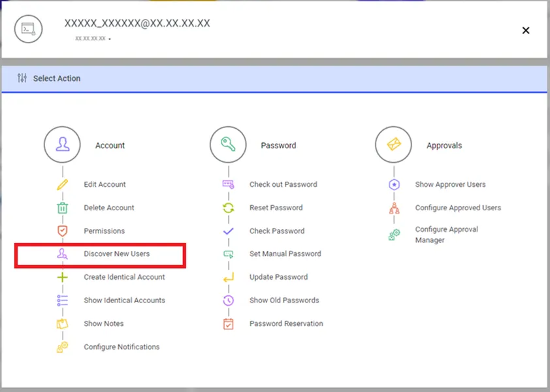Open Password Reservation
Screen dimensions: 550x392
click(x=286, y=323)
